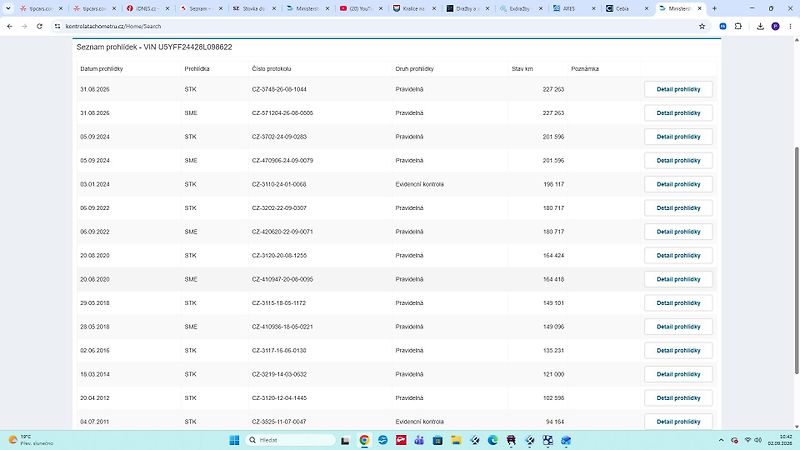Screen dimensions: 800x450
Task: Open Detail prohlídky for CZ-3120-12-04-1445
Action: pos(678,398)
